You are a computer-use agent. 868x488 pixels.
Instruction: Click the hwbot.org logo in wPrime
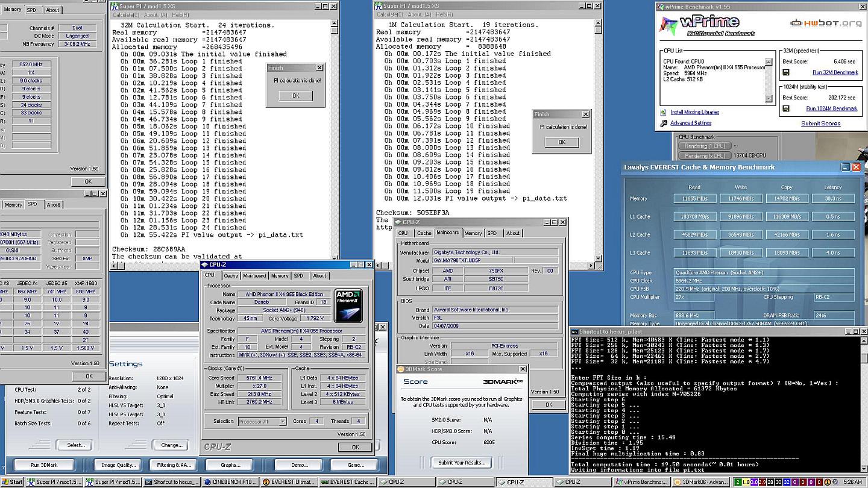point(826,23)
